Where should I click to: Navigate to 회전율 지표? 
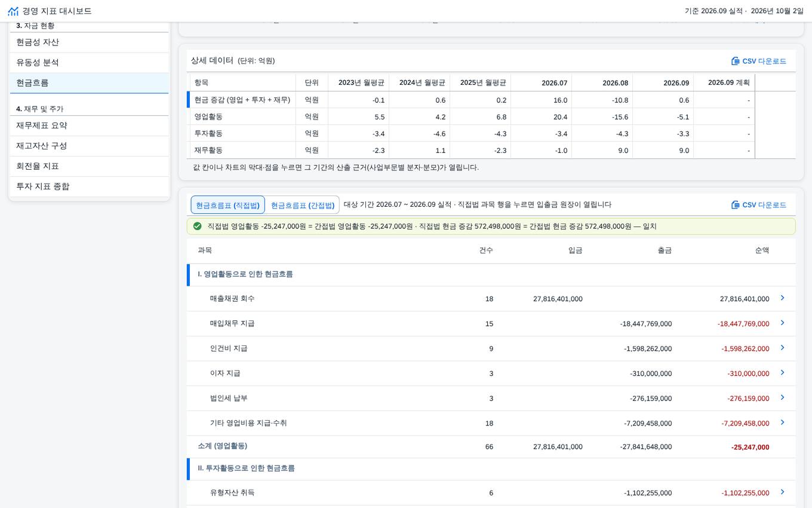(90, 167)
